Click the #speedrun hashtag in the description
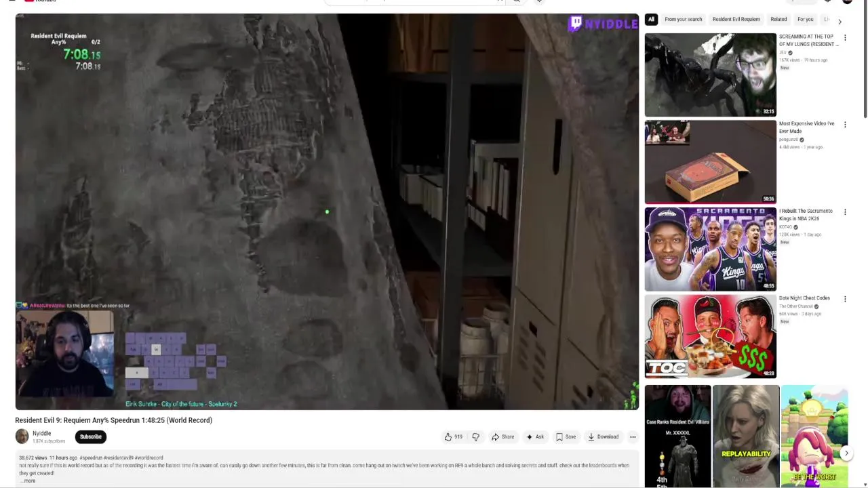This screenshot has height=488, width=868. pyautogui.click(x=91, y=458)
